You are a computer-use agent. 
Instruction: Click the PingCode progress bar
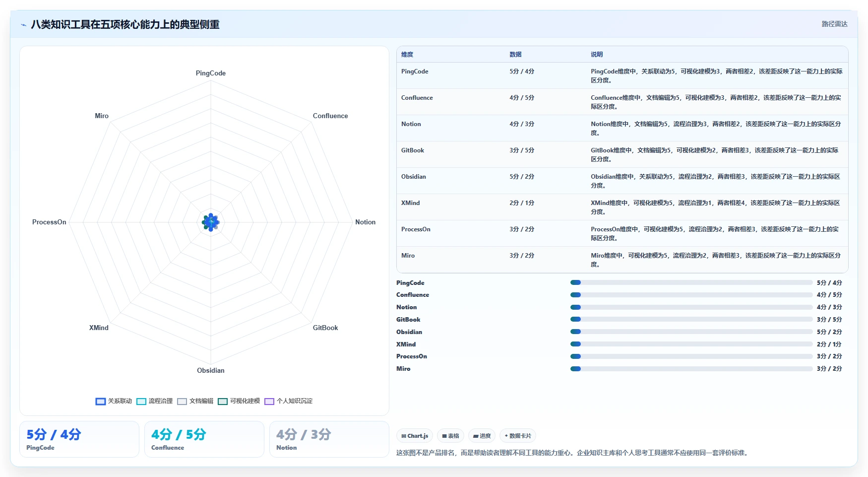(x=691, y=282)
